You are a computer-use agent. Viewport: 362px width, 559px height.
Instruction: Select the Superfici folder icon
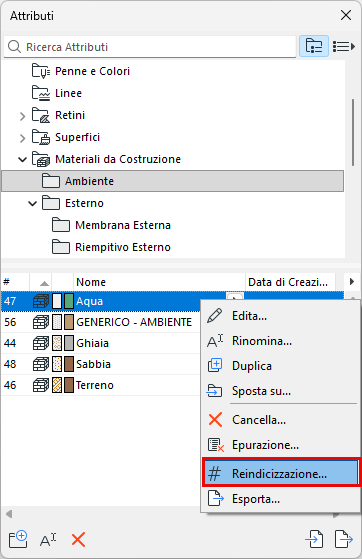[x=40, y=137]
